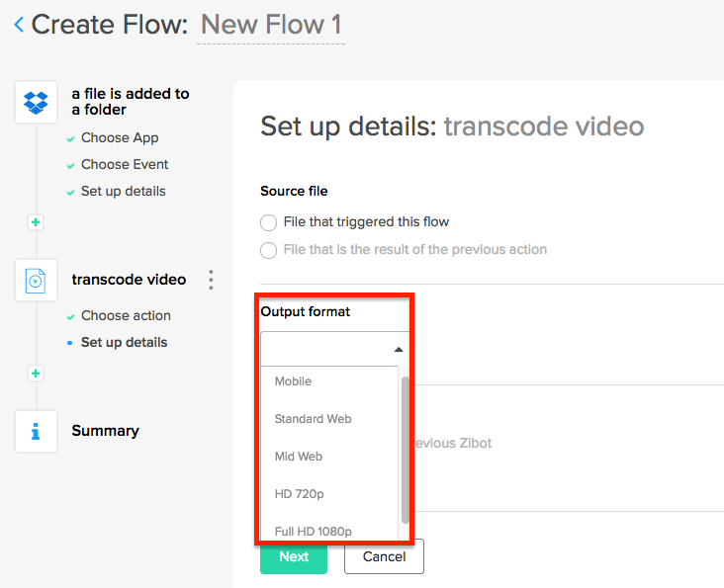Collapse the Output format dropdown arrow
The height and width of the screenshot is (588, 724).
(x=398, y=350)
